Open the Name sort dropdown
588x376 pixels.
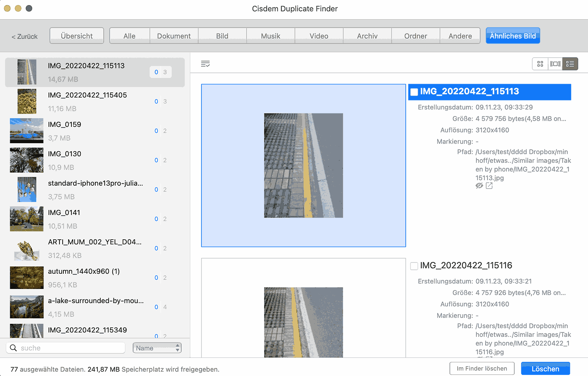[x=157, y=348]
